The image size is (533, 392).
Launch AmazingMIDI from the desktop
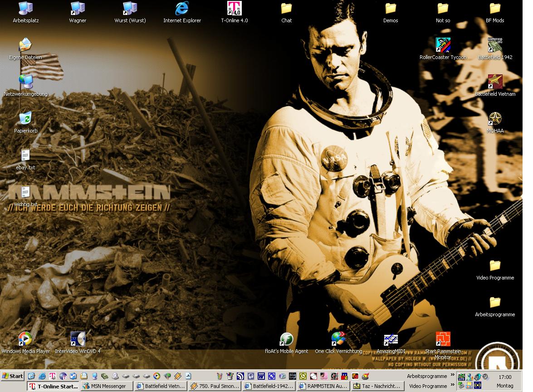point(391,343)
